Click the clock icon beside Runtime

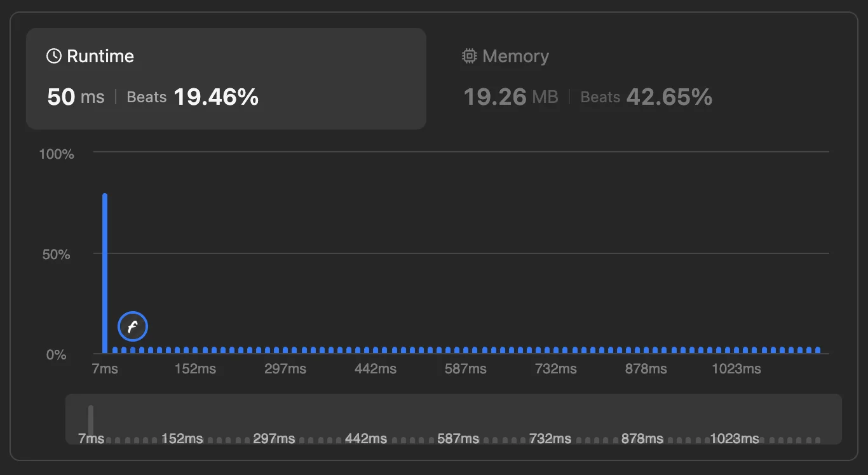[x=54, y=56]
